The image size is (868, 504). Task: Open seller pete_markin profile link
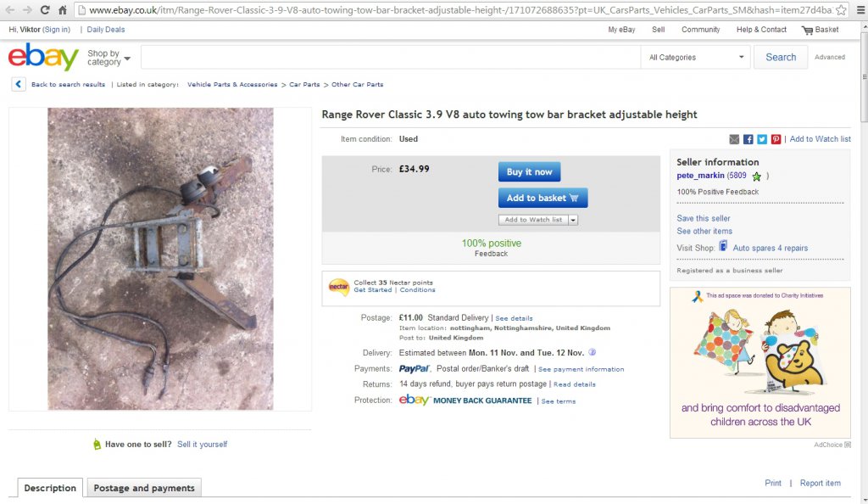pos(700,176)
